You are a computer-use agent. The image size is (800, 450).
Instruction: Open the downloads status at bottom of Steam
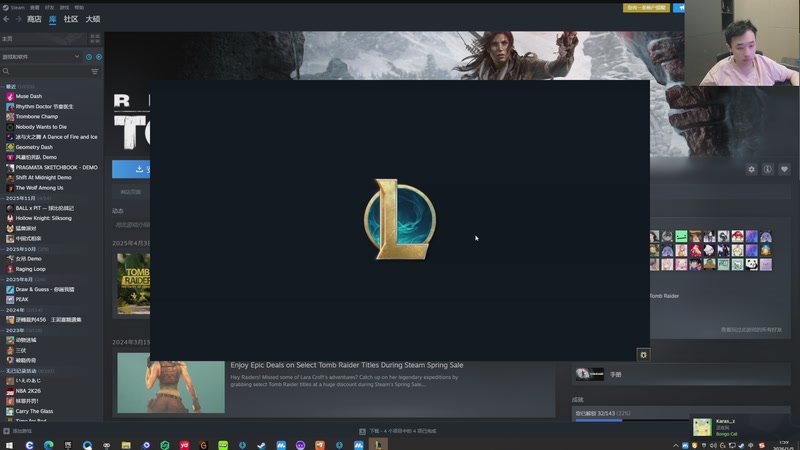tap(398, 431)
